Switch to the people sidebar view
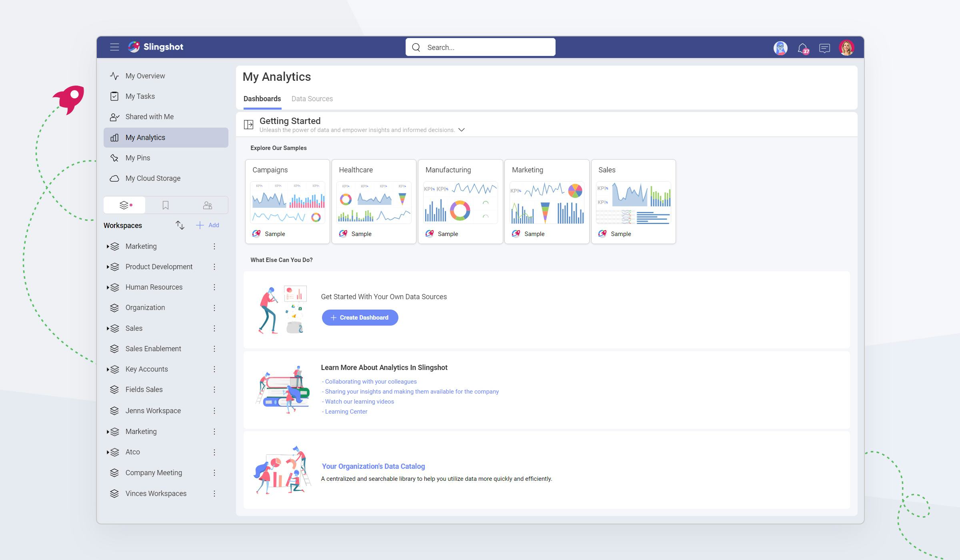The width and height of the screenshot is (960, 560). [x=207, y=205]
